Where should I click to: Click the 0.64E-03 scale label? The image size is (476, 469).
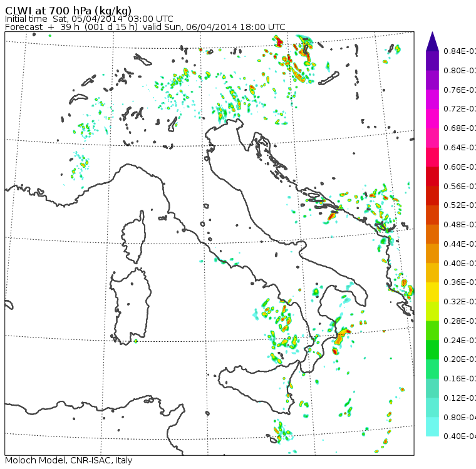[460, 148]
